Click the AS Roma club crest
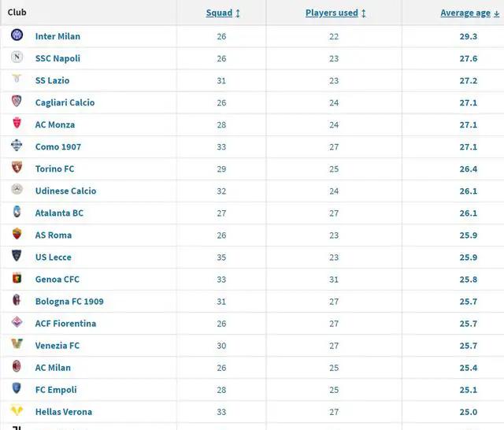 [x=17, y=234]
